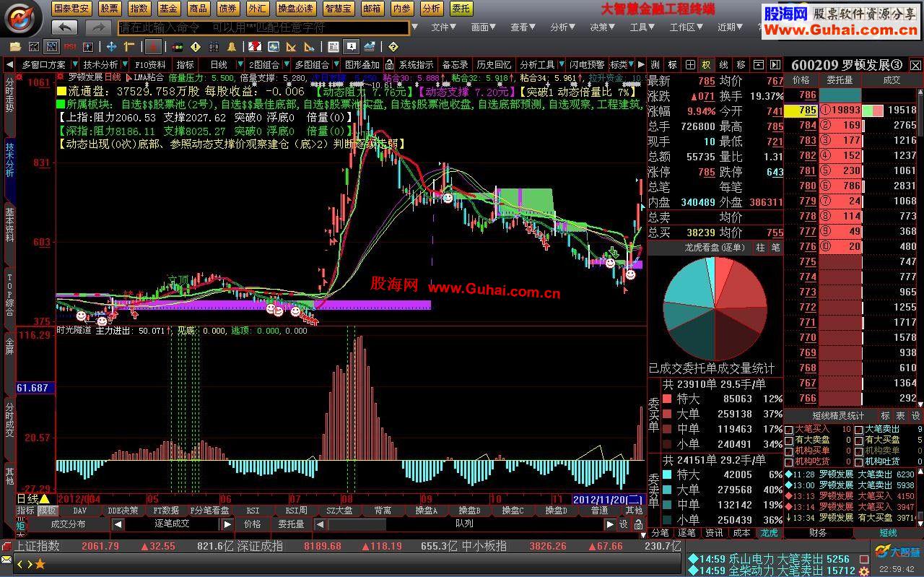Click the yellow diamond question mark help icon
924x577 pixels.
[393, 47]
